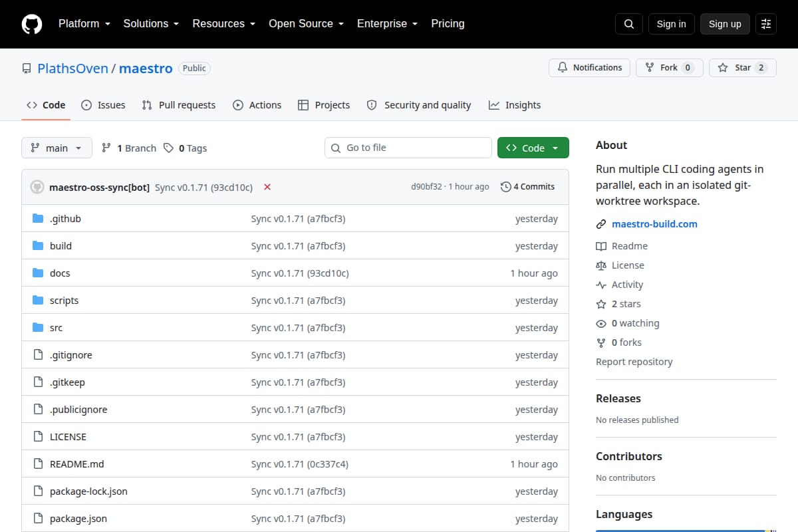Expand the Platform menu
Image resolution: width=798 pixels, height=532 pixels.
(x=84, y=24)
